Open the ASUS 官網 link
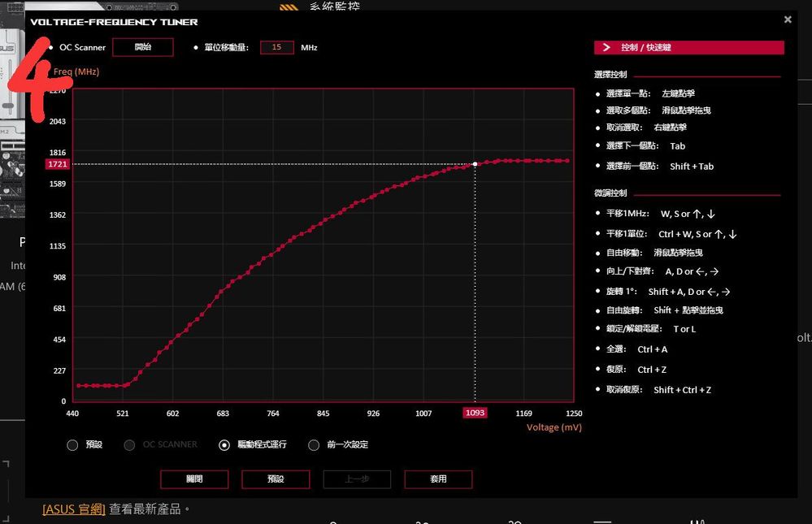The image size is (812, 524). click(x=74, y=509)
